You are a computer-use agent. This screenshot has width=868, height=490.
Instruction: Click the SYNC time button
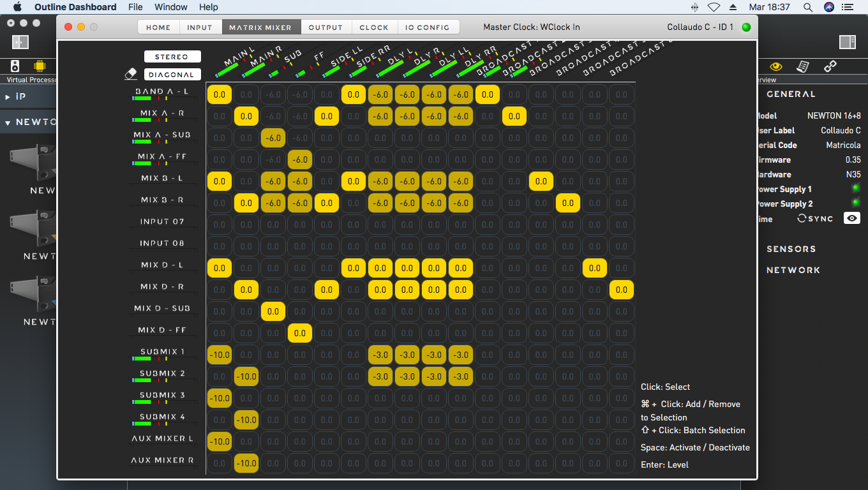[x=816, y=218]
